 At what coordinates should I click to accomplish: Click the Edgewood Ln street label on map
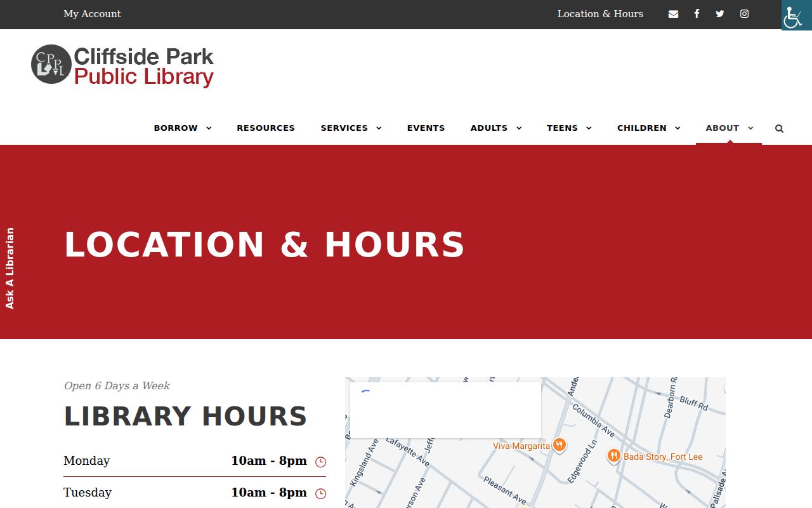582,462
